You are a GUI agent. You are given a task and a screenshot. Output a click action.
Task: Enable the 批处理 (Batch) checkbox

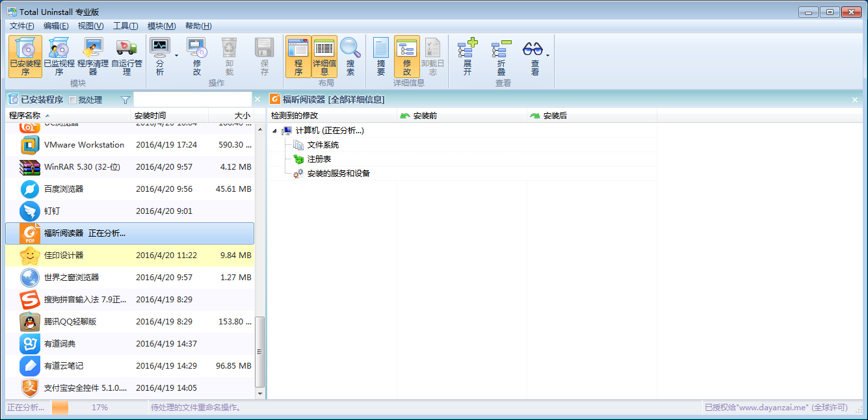pos(73,100)
